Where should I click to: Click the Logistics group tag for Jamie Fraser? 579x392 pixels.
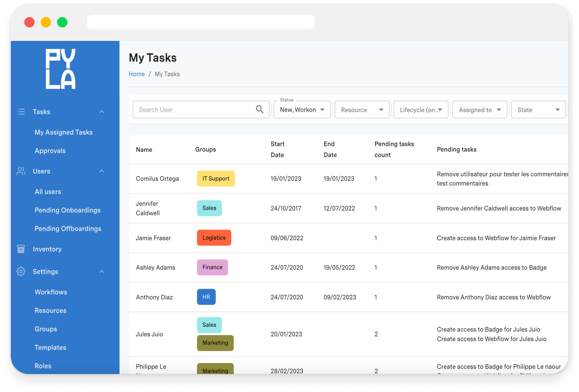click(x=214, y=238)
